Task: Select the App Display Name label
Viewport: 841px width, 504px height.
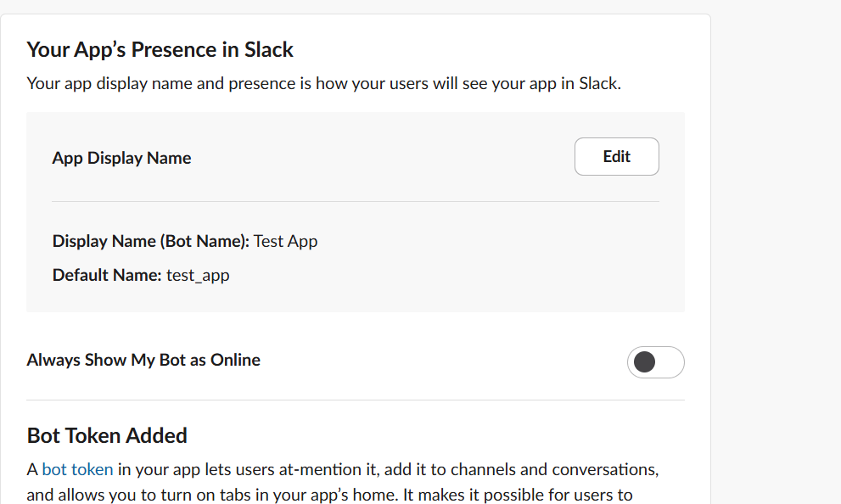Action: 121,158
